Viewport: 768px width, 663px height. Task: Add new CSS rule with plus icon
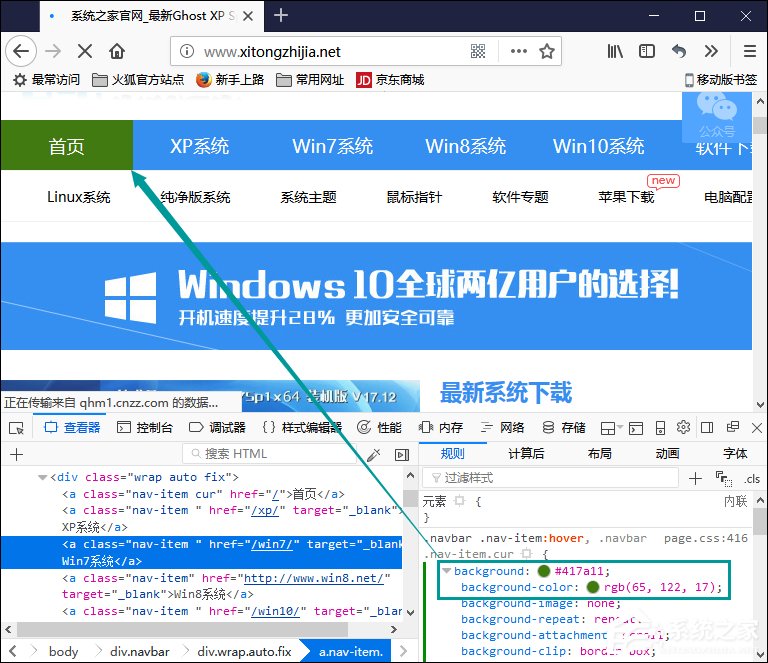(x=696, y=478)
